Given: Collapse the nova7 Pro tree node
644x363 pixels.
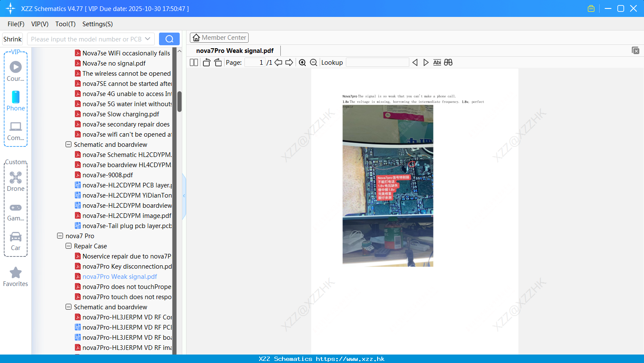Looking at the screenshot, I should tap(60, 236).
